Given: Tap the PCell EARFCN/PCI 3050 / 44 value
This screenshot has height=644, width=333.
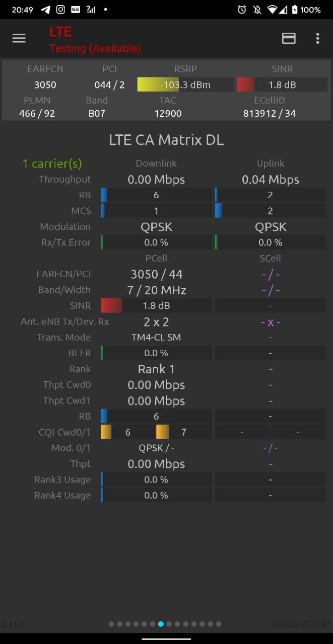Looking at the screenshot, I should (157, 274).
